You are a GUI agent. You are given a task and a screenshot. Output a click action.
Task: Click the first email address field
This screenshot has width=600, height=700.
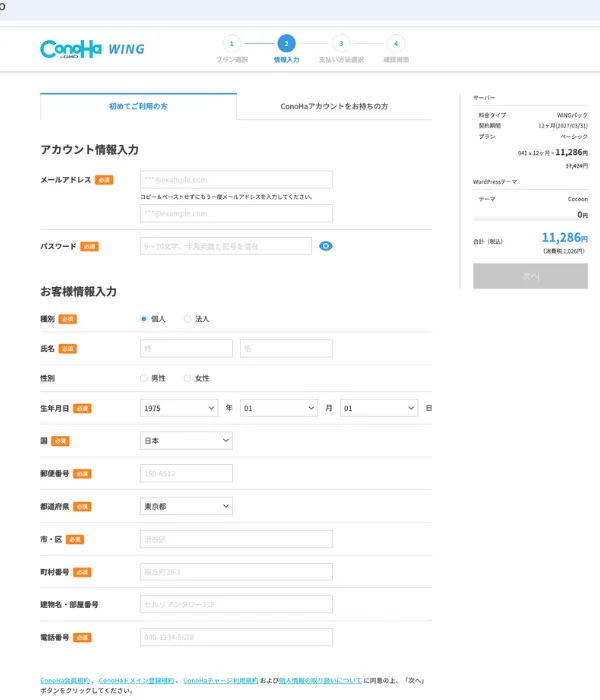(236, 180)
